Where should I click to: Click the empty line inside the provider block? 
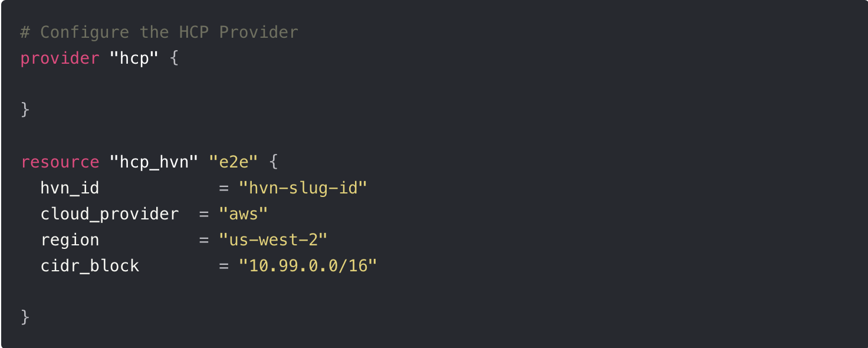(x=434, y=84)
